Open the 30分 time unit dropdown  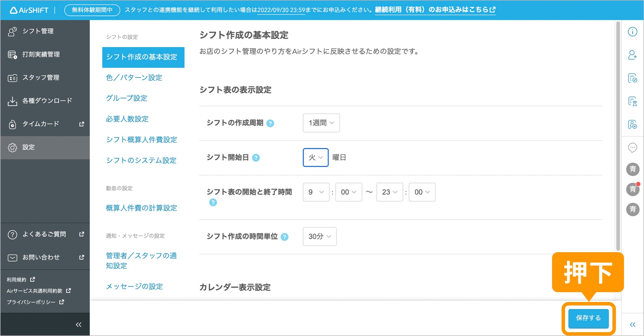tap(319, 236)
